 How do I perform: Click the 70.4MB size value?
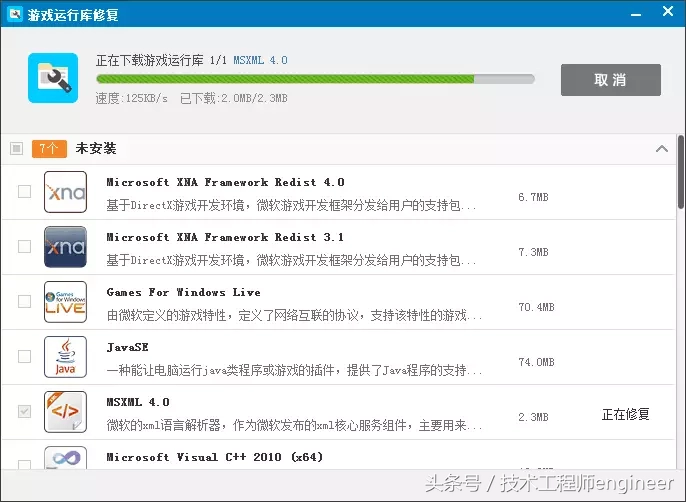536,307
